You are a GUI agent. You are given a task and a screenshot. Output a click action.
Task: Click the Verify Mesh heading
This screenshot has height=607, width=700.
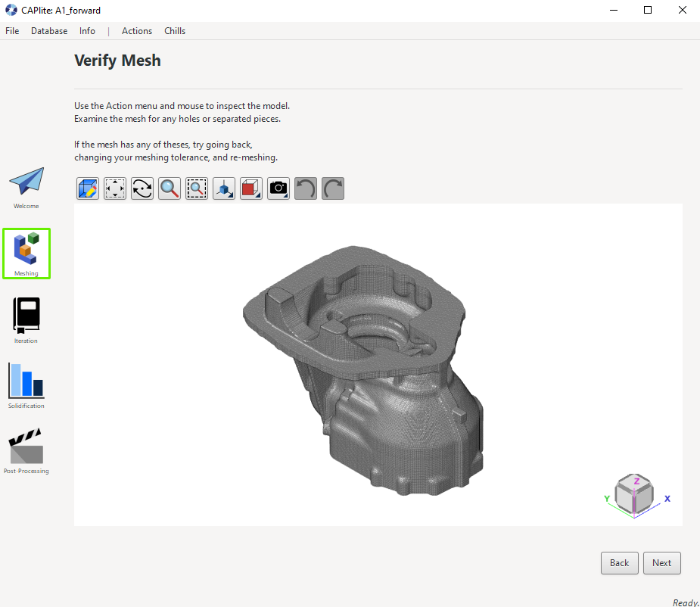point(117,61)
